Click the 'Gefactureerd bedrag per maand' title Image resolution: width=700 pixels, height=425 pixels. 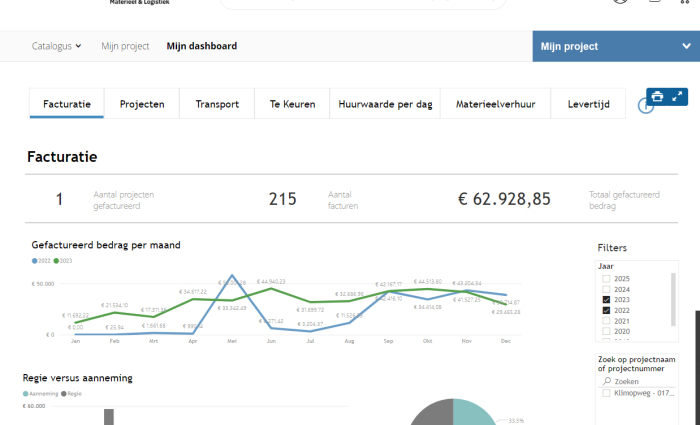tap(106, 245)
